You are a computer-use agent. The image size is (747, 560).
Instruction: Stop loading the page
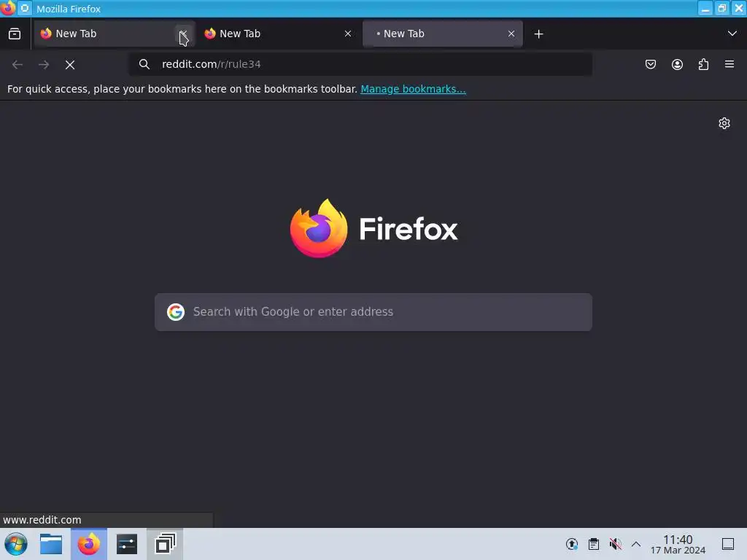click(x=70, y=65)
